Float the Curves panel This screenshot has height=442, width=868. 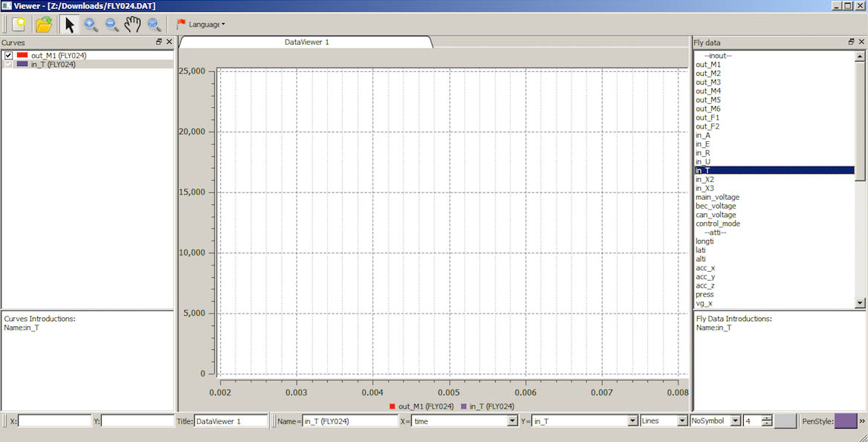point(160,42)
